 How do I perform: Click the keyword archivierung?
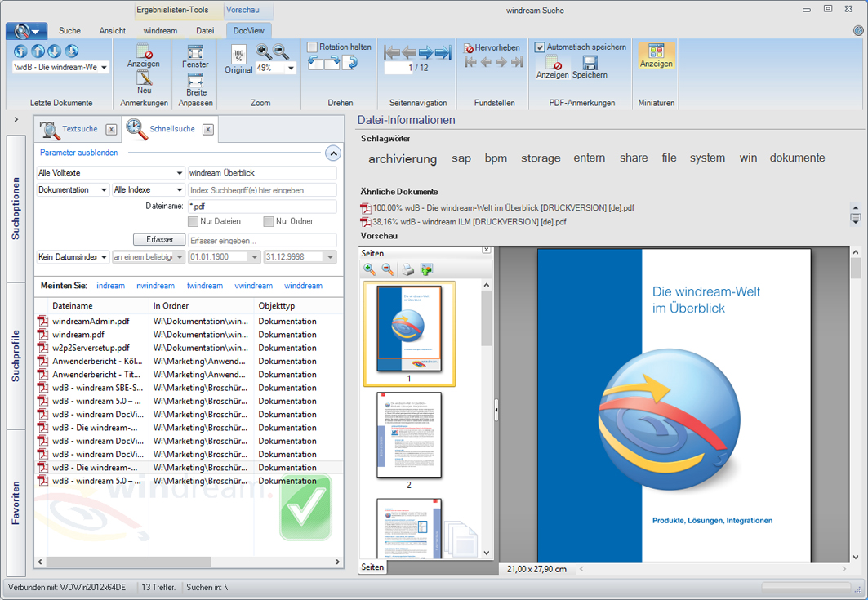point(403,159)
